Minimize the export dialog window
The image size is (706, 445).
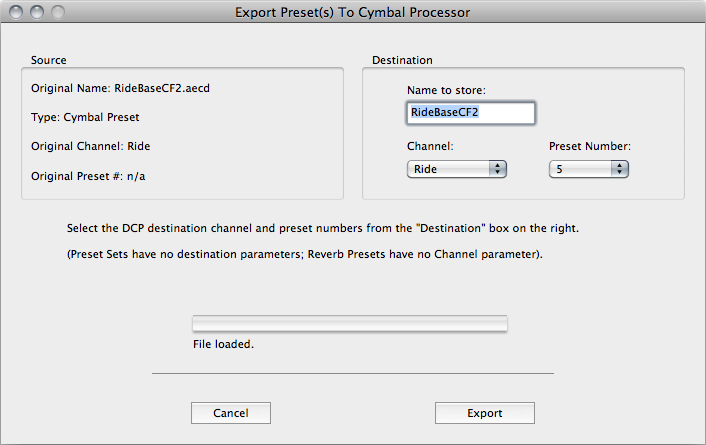coord(37,13)
